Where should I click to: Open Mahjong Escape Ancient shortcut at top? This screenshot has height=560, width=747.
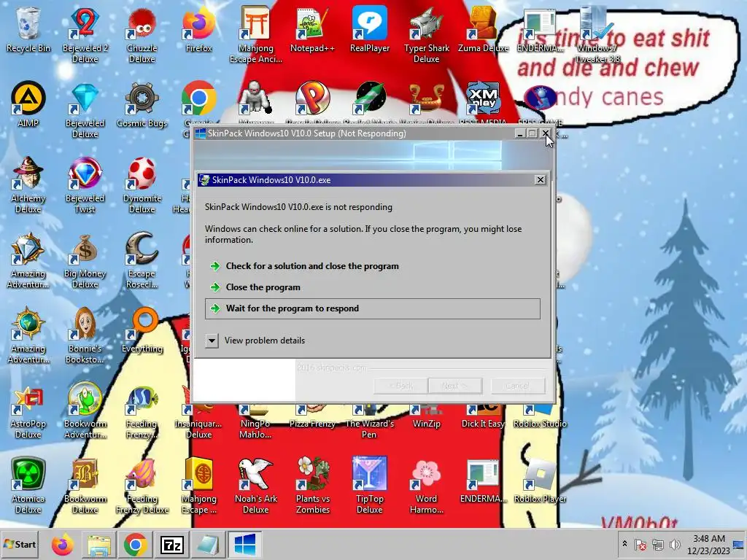click(x=256, y=34)
